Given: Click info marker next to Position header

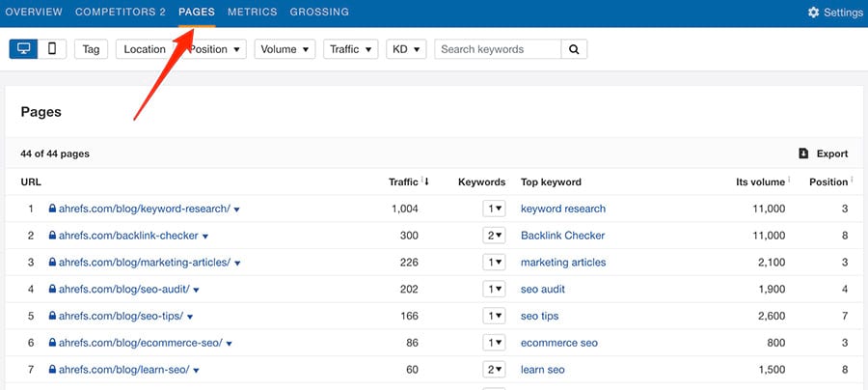Looking at the screenshot, I should pos(852,180).
